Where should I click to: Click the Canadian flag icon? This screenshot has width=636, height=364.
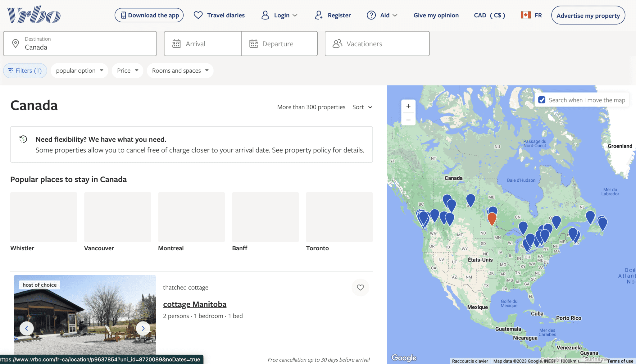[x=525, y=15]
